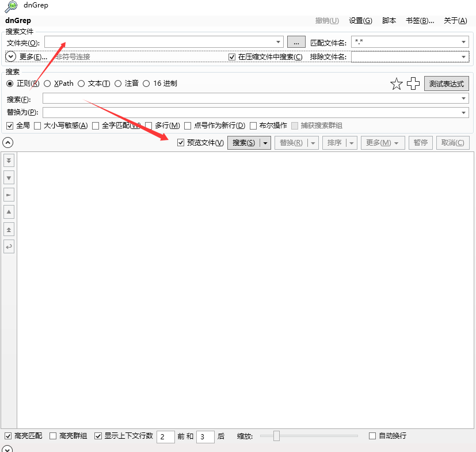
Task: Select the 文本(T) search type
Action: point(81,83)
